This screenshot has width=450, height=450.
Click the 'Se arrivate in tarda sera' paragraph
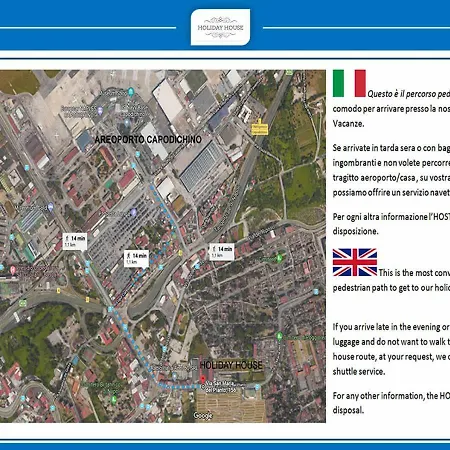(x=391, y=170)
